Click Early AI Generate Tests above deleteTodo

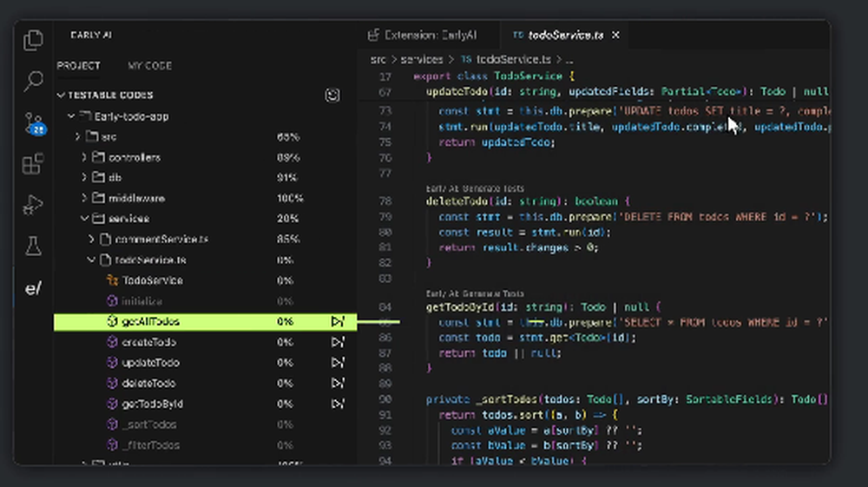point(475,188)
